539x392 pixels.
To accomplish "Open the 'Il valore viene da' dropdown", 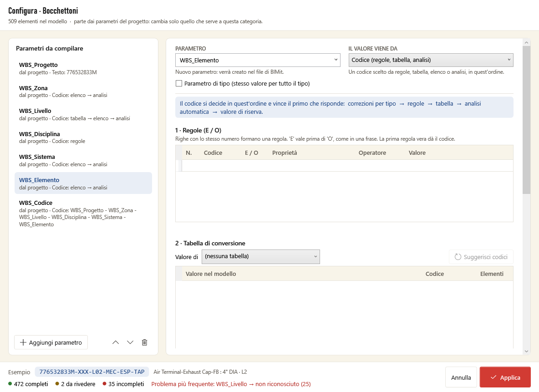I will click(x=431, y=60).
